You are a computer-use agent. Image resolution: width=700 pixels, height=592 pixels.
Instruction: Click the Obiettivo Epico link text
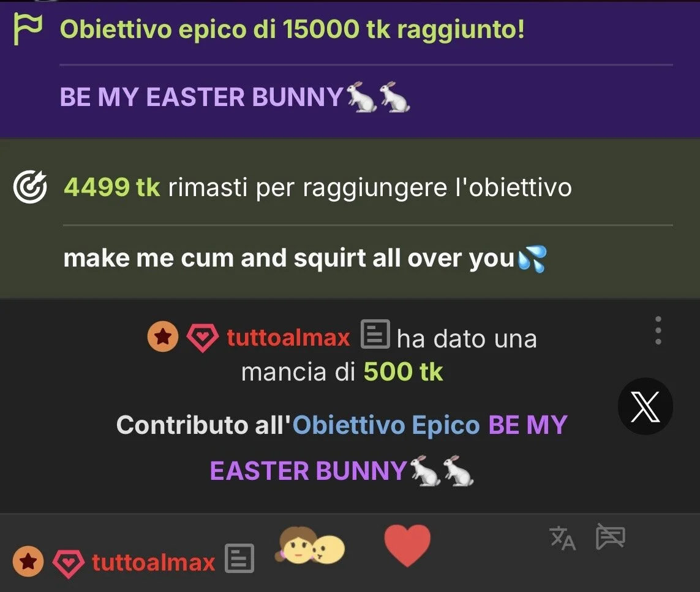click(x=386, y=425)
